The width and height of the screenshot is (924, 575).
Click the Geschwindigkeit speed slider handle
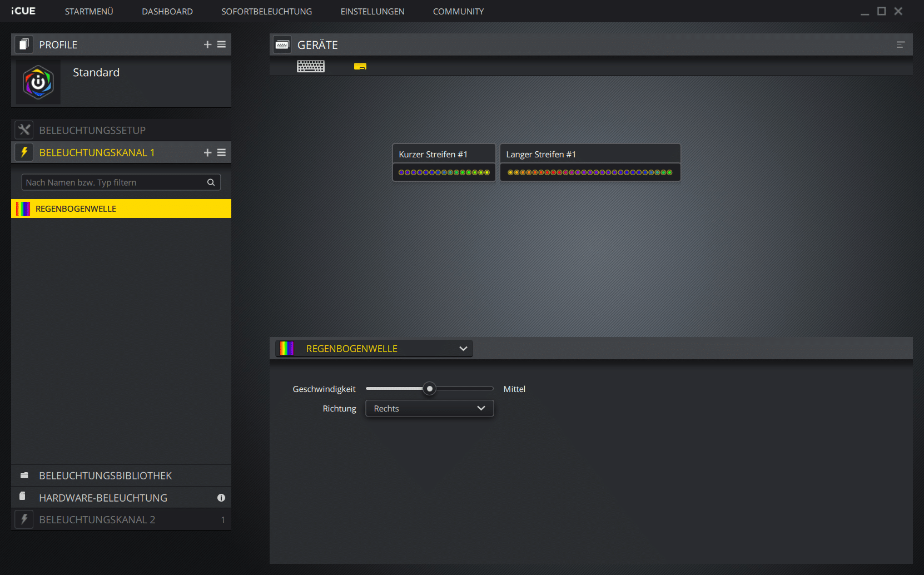(429, 389)
